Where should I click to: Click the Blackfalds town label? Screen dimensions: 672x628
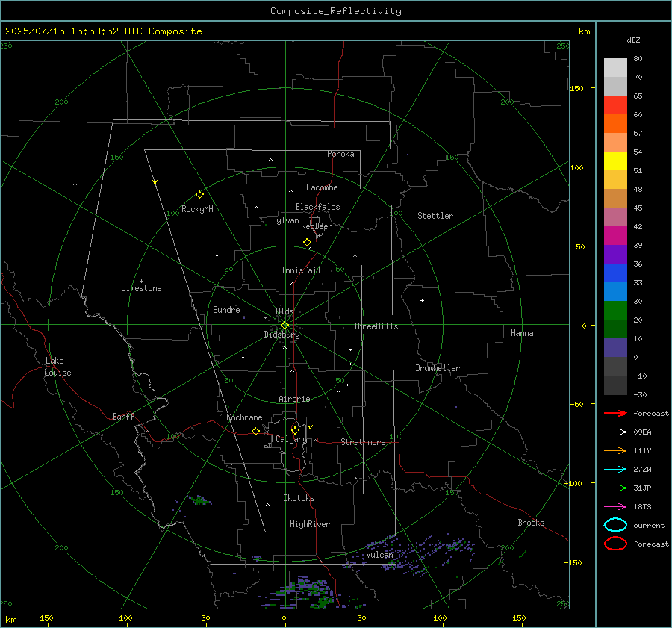tap(317, 207)
